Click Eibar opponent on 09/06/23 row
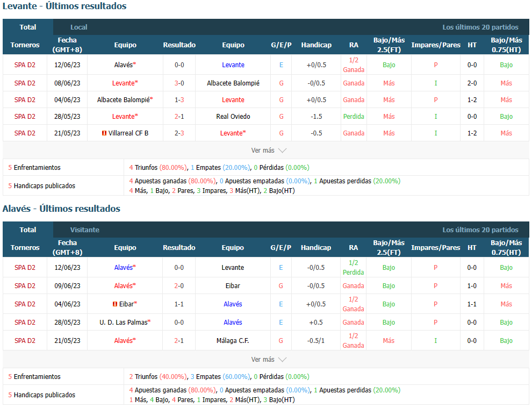 [233, 286]
